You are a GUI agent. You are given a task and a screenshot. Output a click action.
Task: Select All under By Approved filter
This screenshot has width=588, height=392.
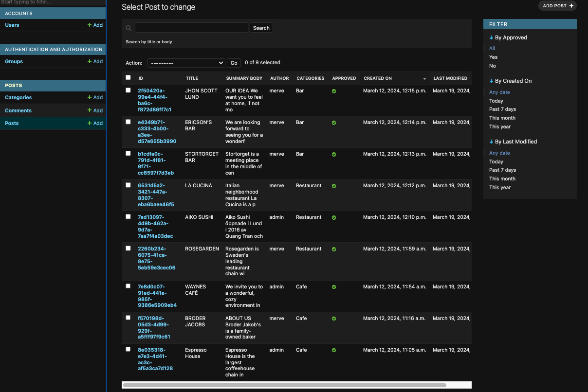tap(492, 48)
